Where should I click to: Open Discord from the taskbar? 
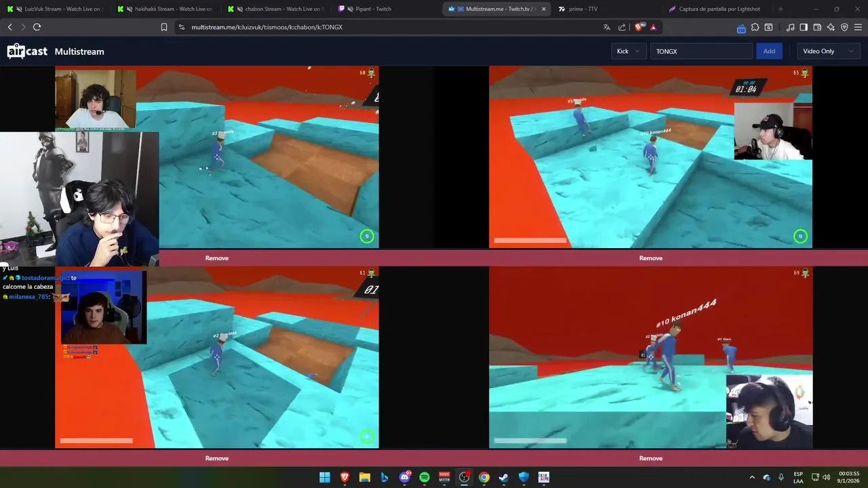tap(405, 477)
